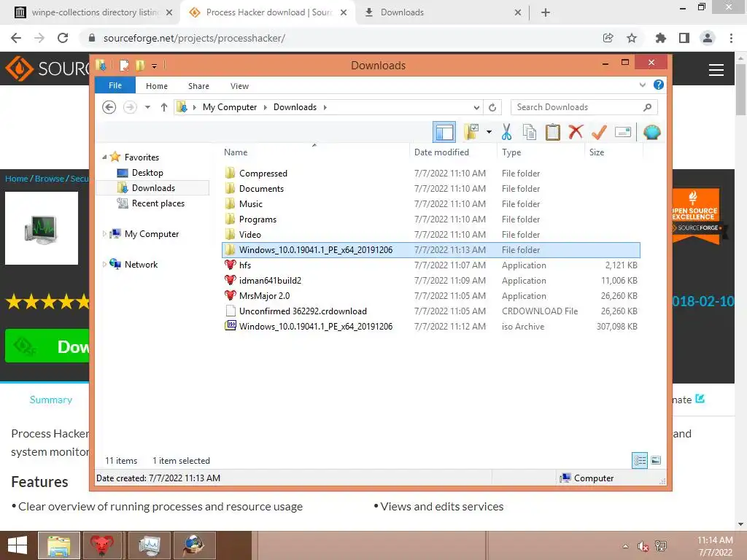This screenshot has height=560, width=747.
Task: Reload the SourceForge page
Action: 63,38
